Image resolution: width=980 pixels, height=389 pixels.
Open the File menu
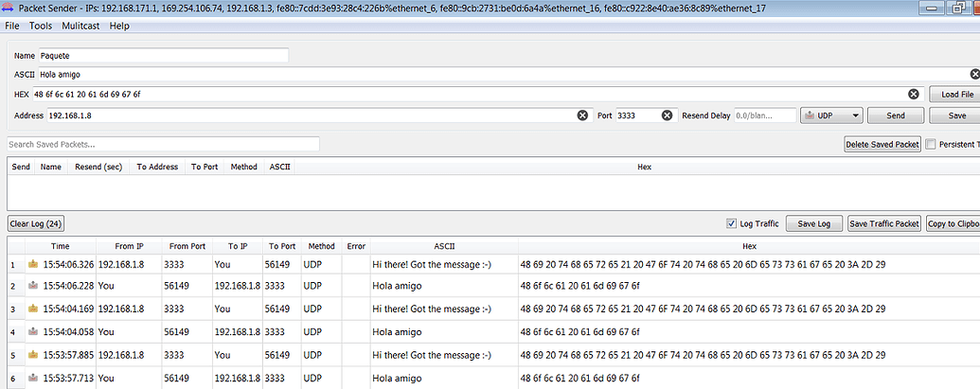point(12,26)
